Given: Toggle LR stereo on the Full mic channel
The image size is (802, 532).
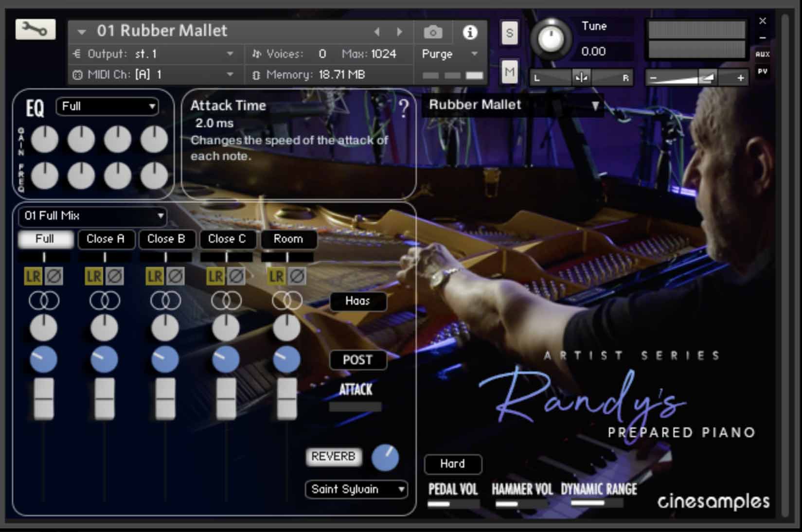Looking at the screenshot, I should click(x=33, y=276).
